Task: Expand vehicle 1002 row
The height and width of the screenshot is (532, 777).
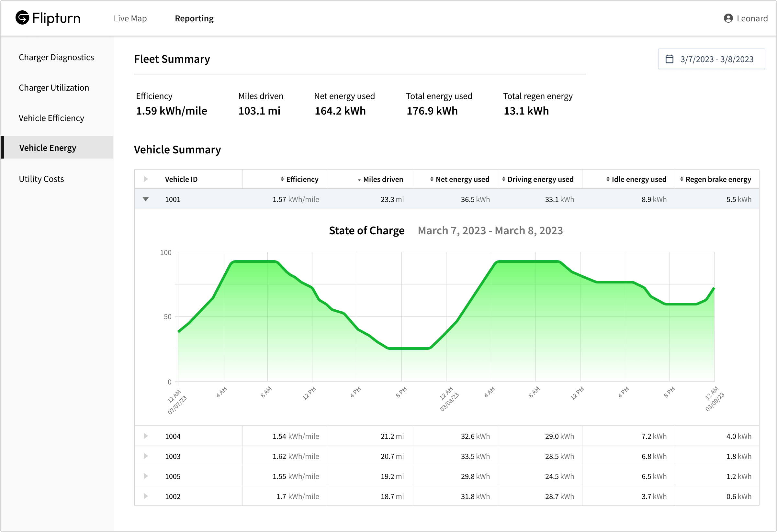Action: tap(145, 496)
